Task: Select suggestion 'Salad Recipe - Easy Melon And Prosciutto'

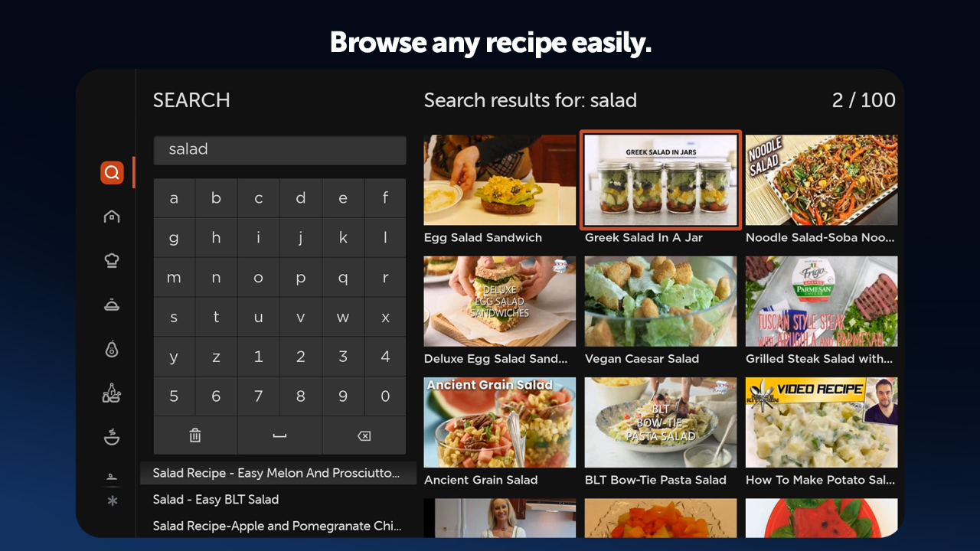Action: (277, 473)
